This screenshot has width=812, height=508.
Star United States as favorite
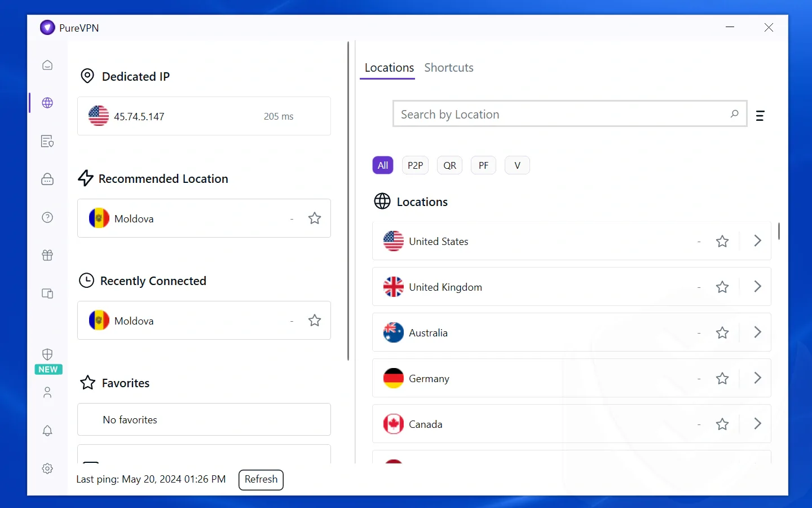[722, 241]
